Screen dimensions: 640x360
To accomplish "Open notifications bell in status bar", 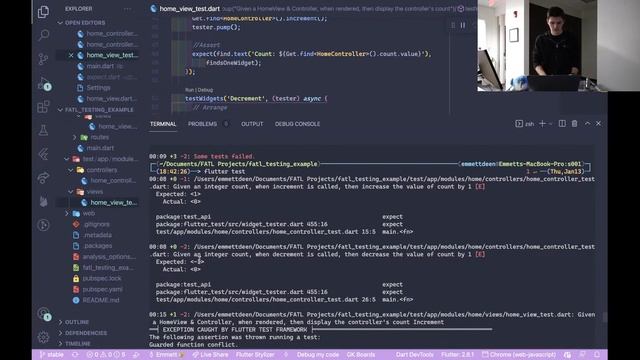I will [597, 355].
